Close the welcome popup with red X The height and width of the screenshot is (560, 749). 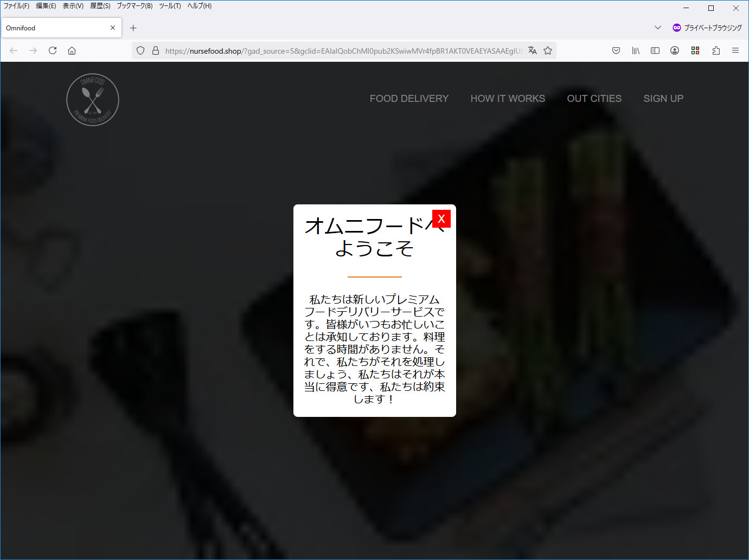tap(441, 218)
